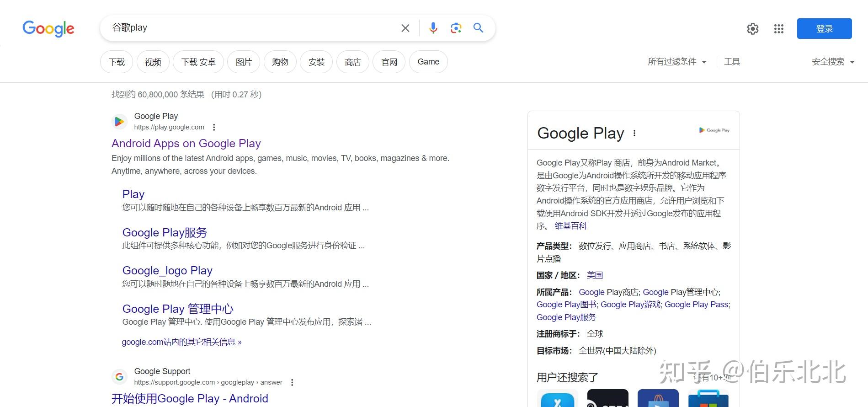868x407 pixels.
Task: Open the Google_logo Play sitelink
Action: pos(167,271)
